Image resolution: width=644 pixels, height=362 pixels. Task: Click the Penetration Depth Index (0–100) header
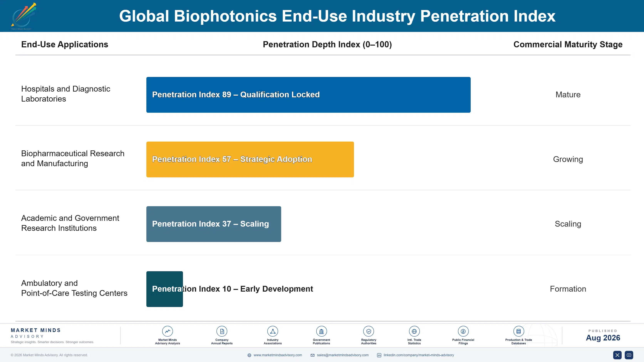(327, 44)
